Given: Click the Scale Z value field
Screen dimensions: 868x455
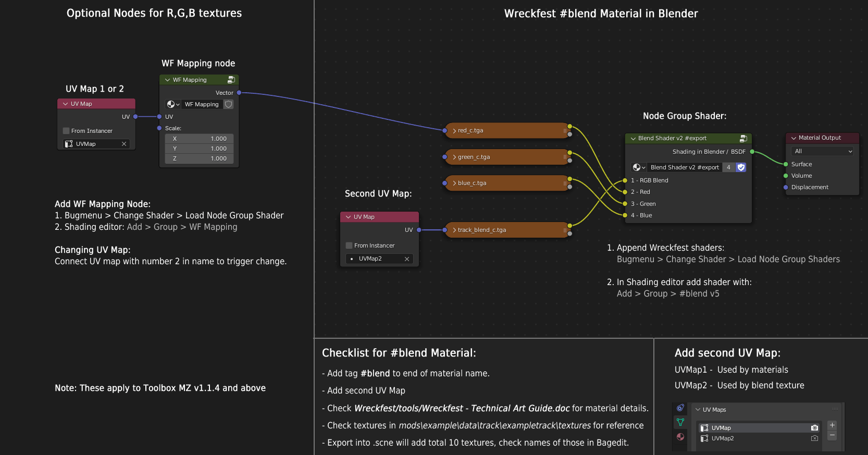Looking at the screenshot, I should point(199,158).
